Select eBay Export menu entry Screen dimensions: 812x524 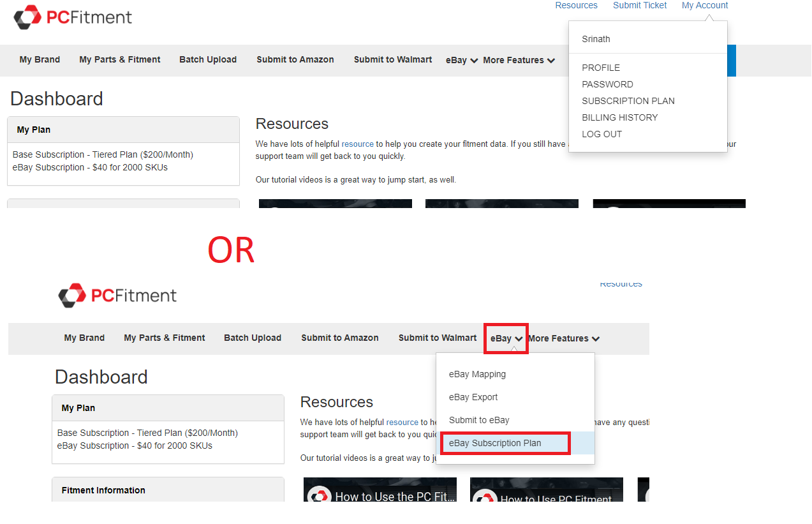473,397
